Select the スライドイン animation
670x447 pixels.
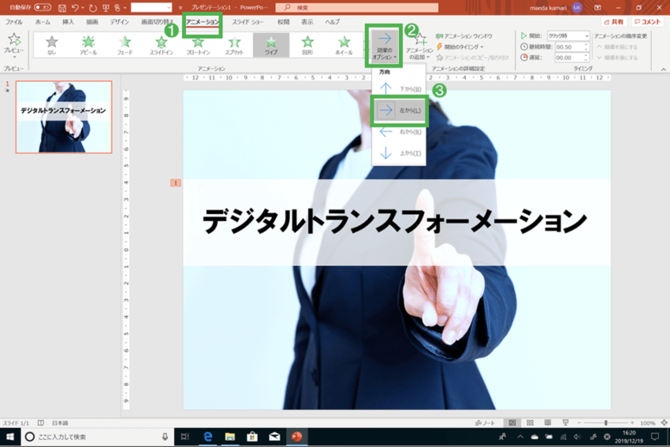point(161,45)
